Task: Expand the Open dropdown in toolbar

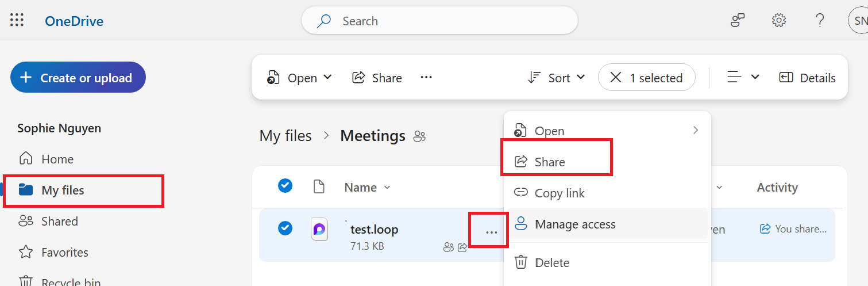Action: (299, 78)
